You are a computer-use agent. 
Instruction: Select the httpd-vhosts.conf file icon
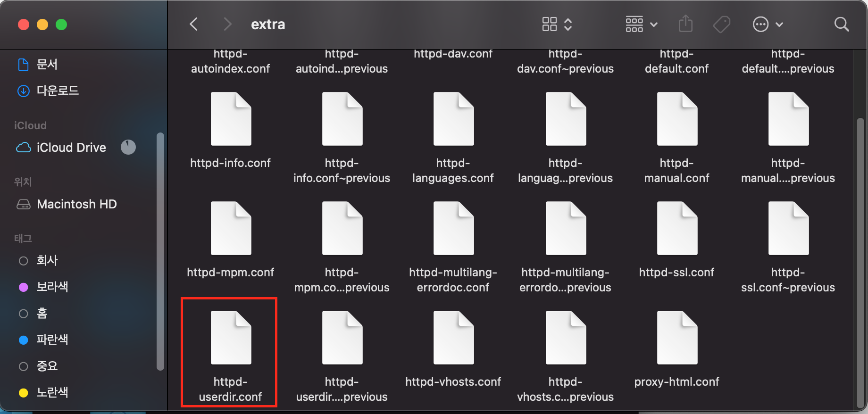(453, 338)
